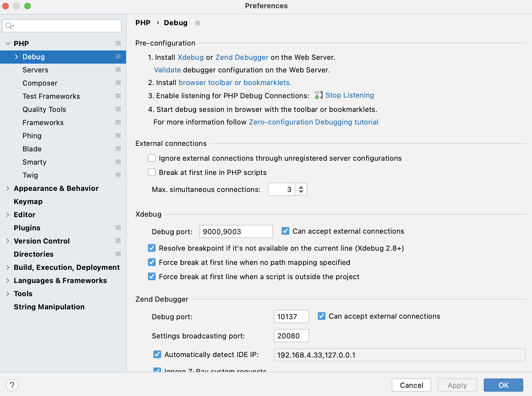Click project settings icon beside Plugins
This screenshot has width=532, height=396.
(x=118, y=228)
